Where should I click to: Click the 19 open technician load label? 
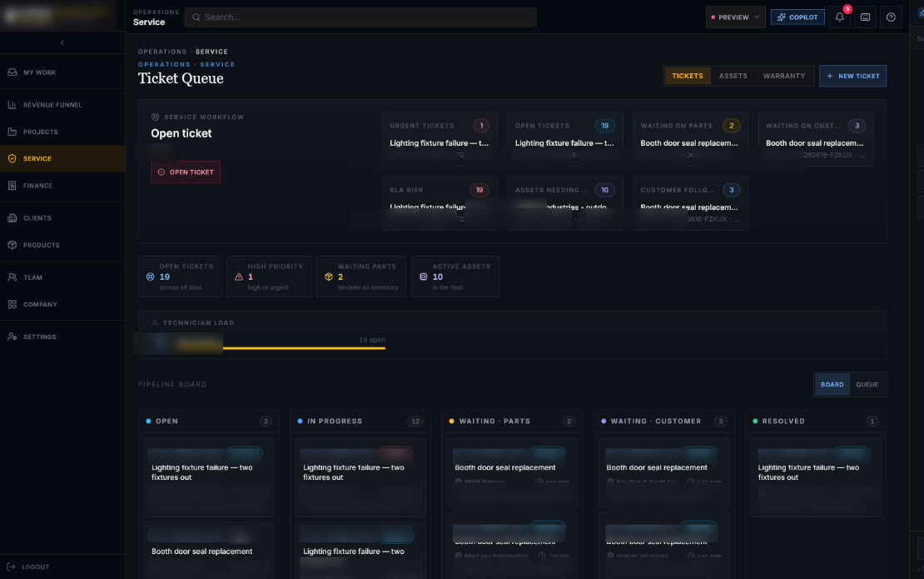(x=372, y=340)
